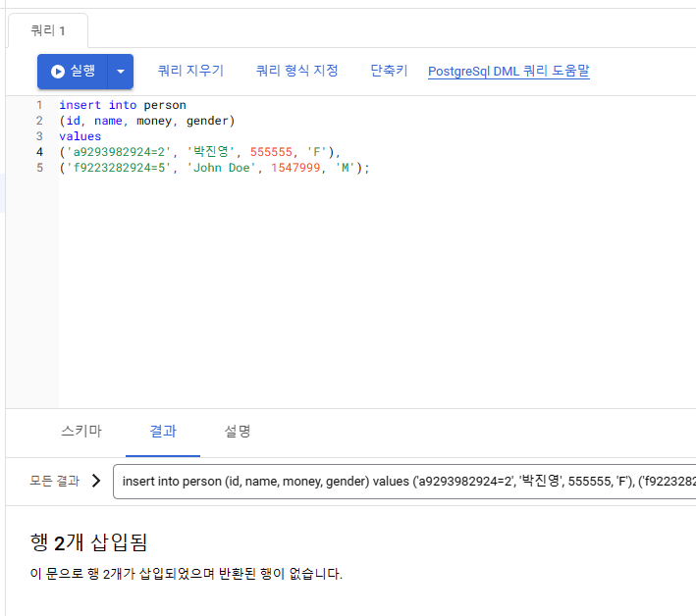Click the insert statement selector field
The image size is (696, 616).
tap(404, 482)
